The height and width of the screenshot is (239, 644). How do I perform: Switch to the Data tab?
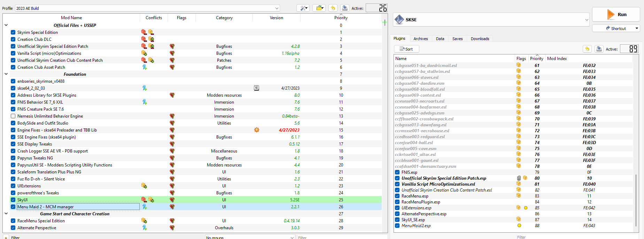click(440, 38)
